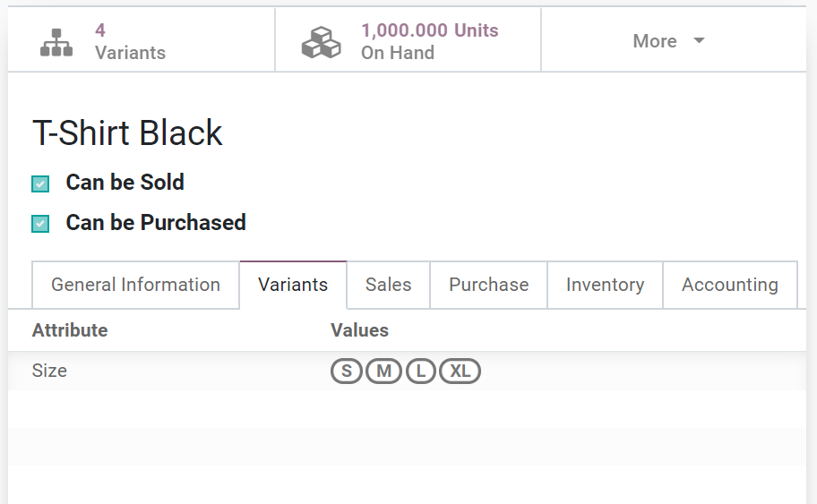The image size is (817, 504).
Task: Select the Variants tab
Action: [x=293, y=285]
